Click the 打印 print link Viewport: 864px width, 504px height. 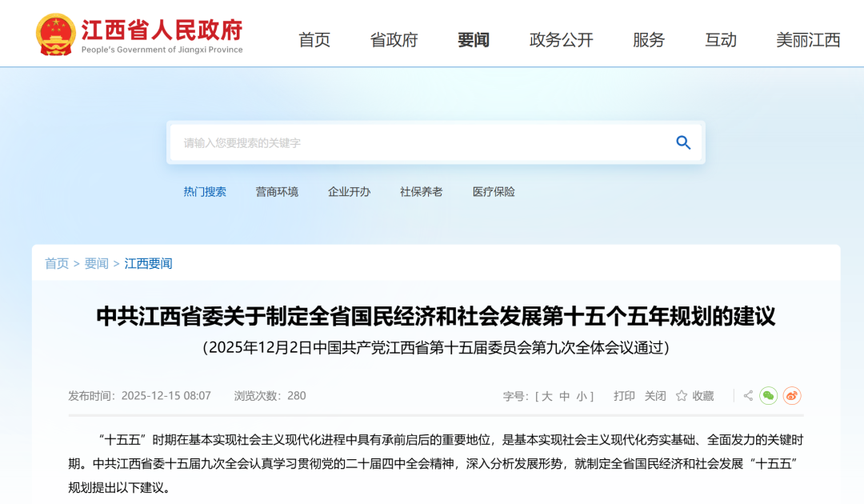click(624, 396)
